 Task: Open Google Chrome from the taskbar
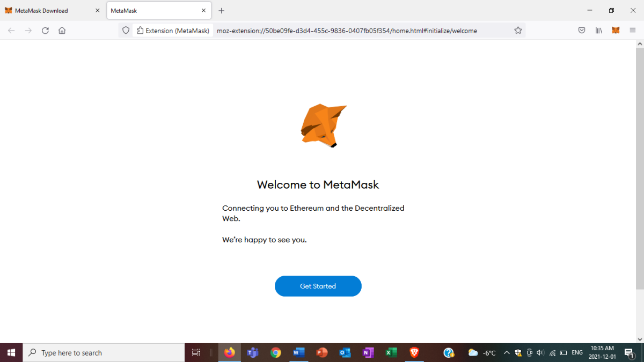point(276,353)
